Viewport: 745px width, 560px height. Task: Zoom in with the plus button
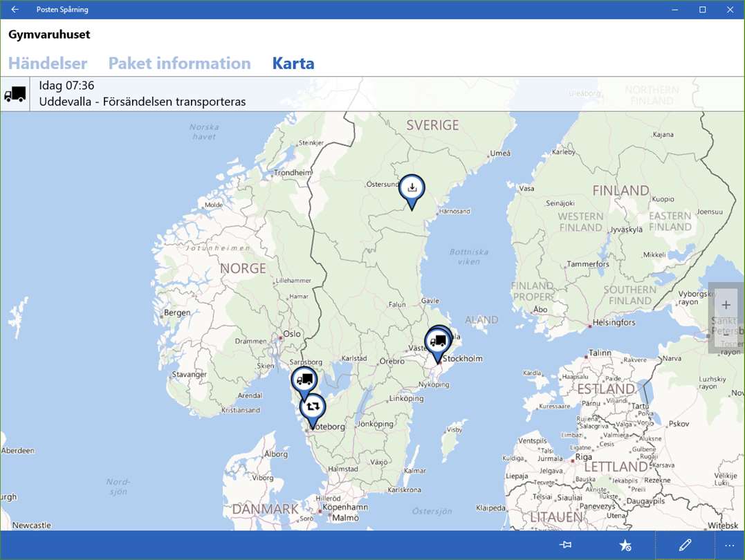726,305
